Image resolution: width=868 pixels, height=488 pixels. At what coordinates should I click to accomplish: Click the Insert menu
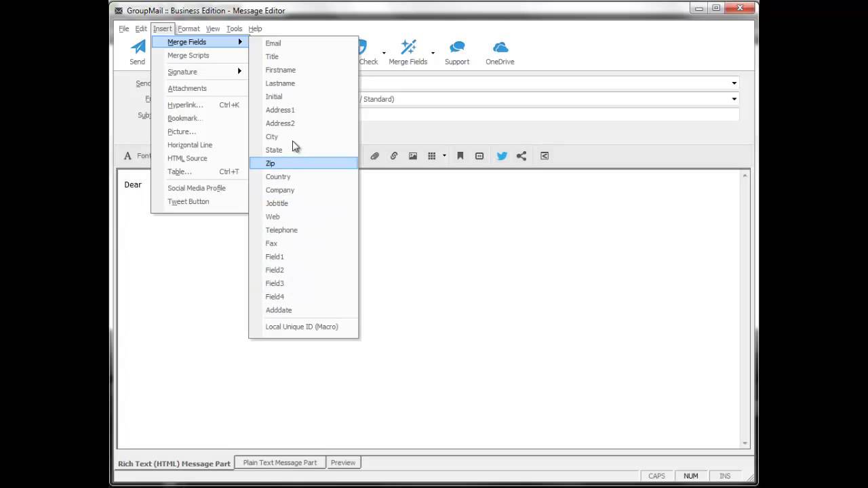pyautogui.click(x=162, y=28)
